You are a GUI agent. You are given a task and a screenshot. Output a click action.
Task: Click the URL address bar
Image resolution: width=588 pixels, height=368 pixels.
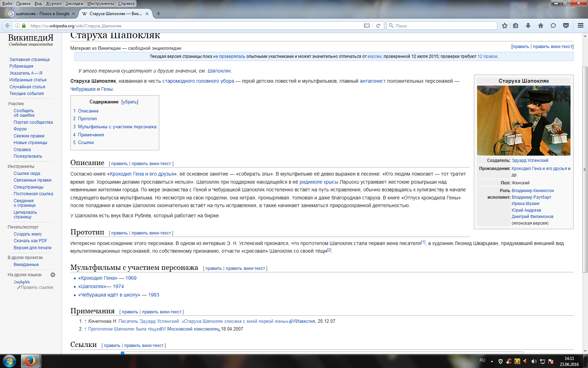(196, 26)
